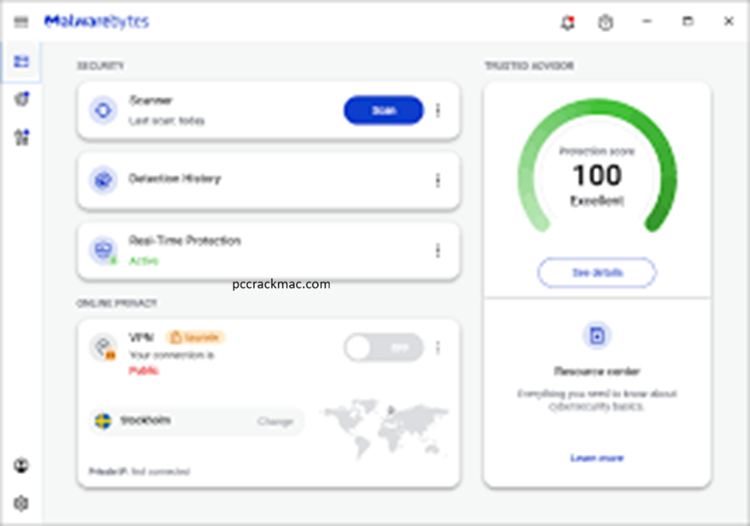Click the Stockholm location text

[x=145, y=420]
